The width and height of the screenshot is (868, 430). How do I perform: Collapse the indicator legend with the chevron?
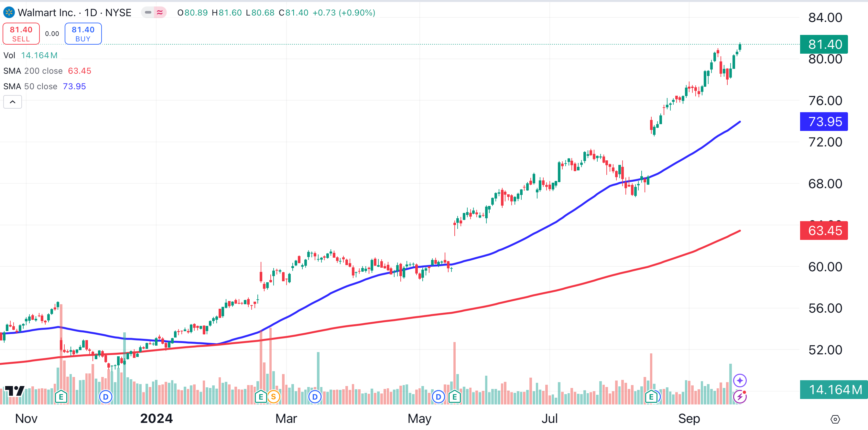[13, 102]
